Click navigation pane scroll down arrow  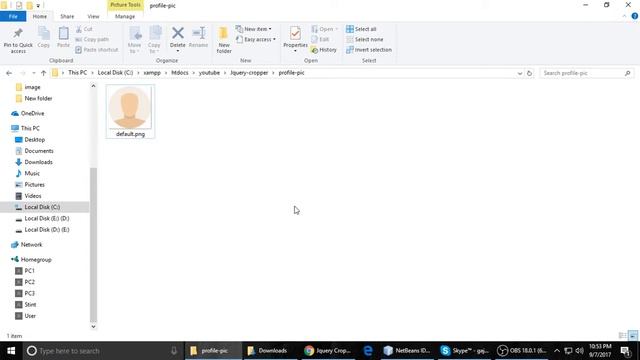(x=93, y=327)
